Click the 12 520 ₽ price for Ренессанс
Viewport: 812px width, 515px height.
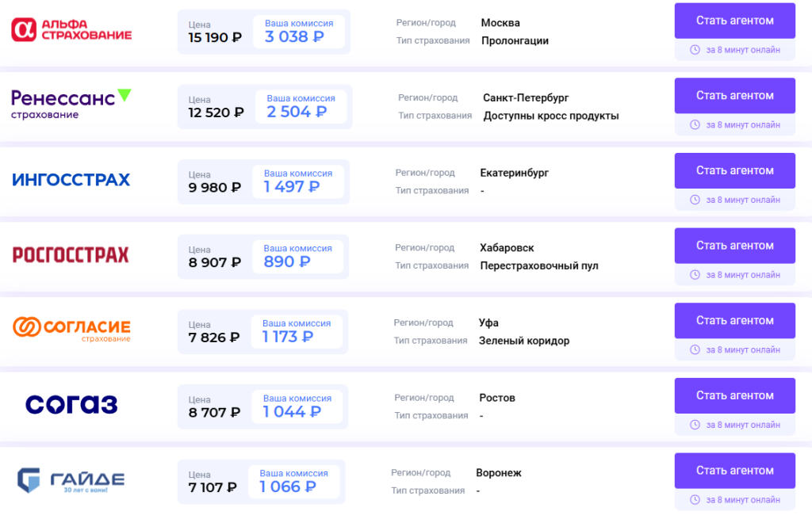click(214, 113)
